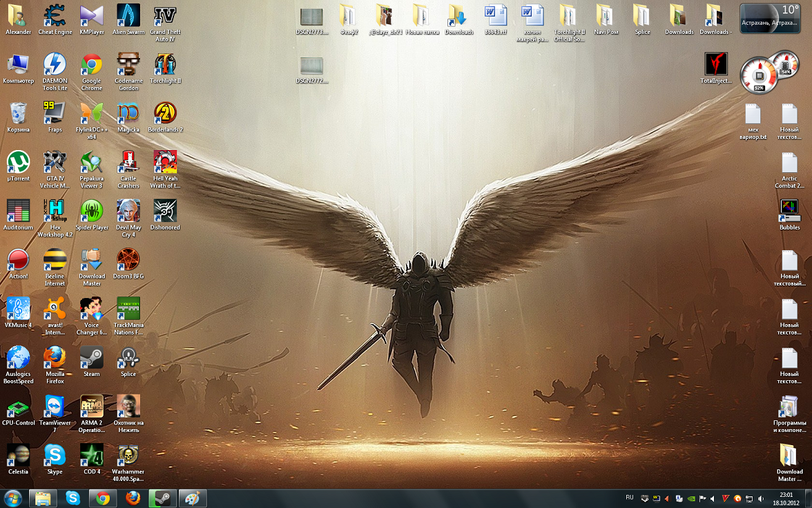Image resolution: width=812 pixels, height=508 pixels.
Task: Select the Torchlight II Official Soundtrack folder
Action: point(569,23)
